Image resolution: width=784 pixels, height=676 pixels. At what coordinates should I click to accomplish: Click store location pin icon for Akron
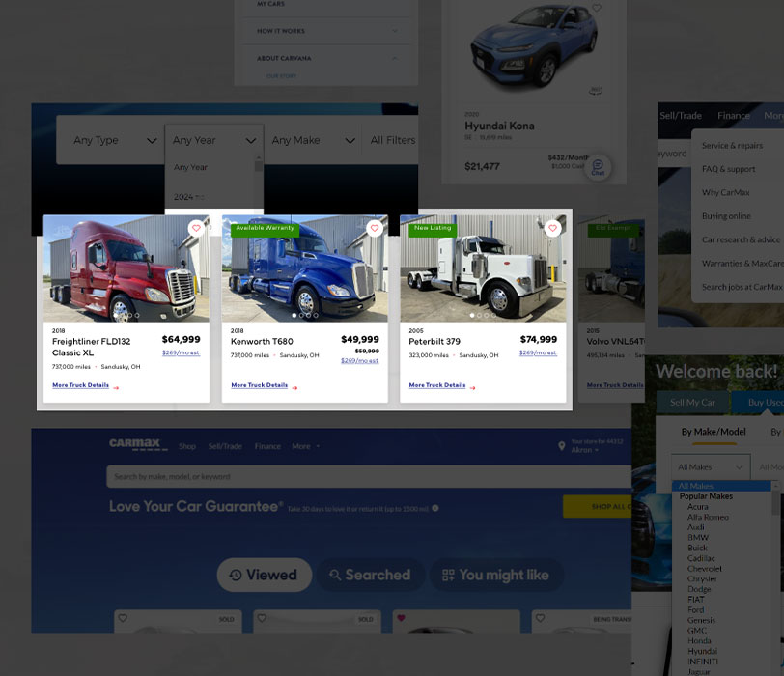(x=562, y=446)
